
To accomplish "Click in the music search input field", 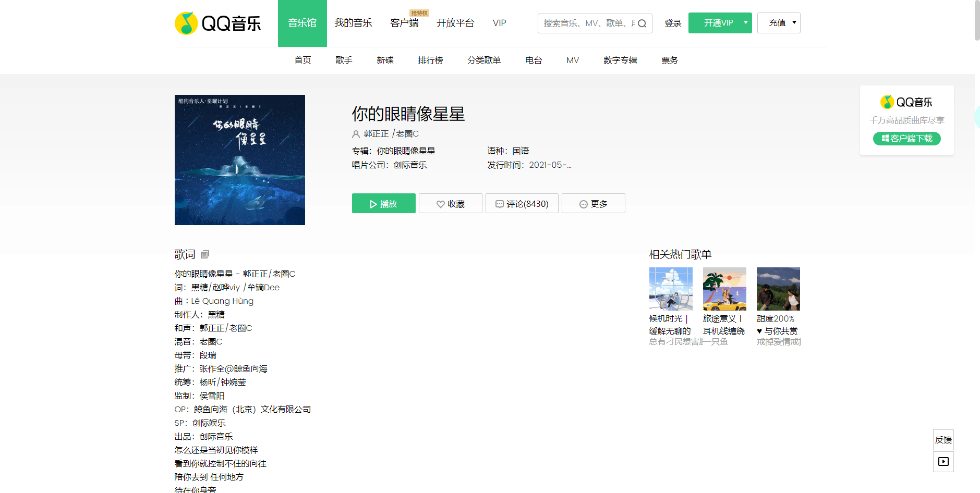I will point(587,23).
